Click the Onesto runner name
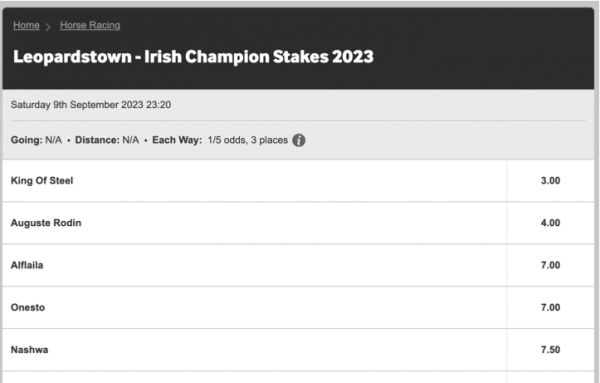Image resolution: width=600 pixels, height=383 pixels. 28,307
